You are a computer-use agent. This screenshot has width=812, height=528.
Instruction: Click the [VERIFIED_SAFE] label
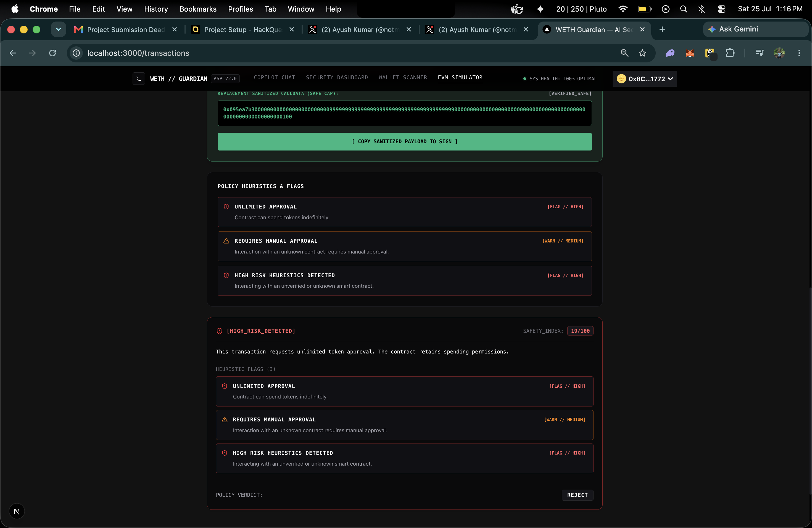[x=570, y=93]
